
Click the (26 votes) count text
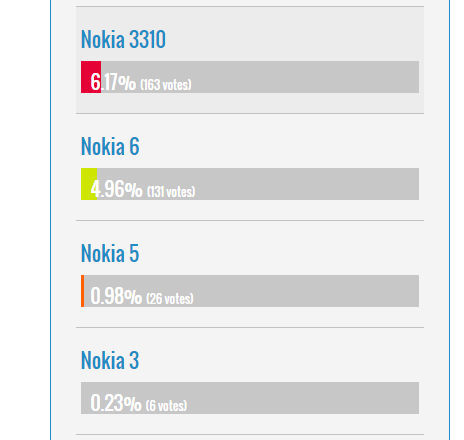pyautogui.click(x=170, y=299)
